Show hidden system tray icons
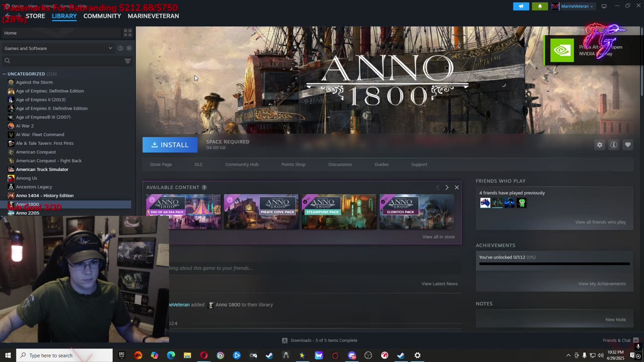 click(569, 355)
